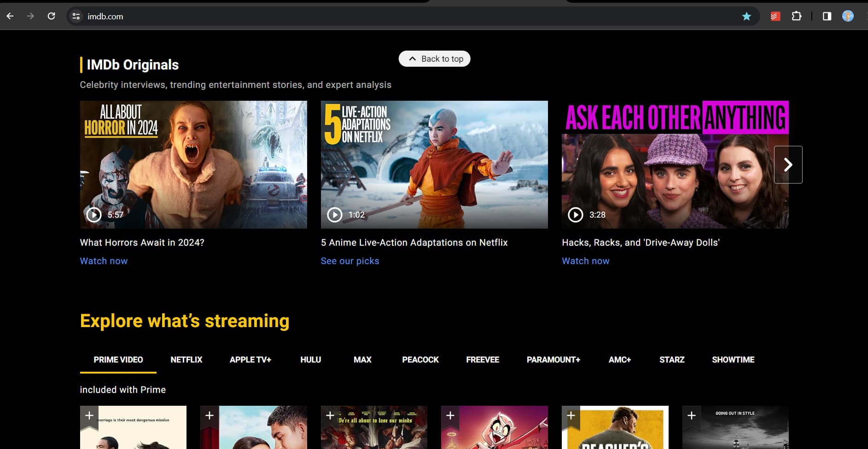Select the FREEVEE tab
Viewport: 868px width, 449px height.
[x=483, y=360]
